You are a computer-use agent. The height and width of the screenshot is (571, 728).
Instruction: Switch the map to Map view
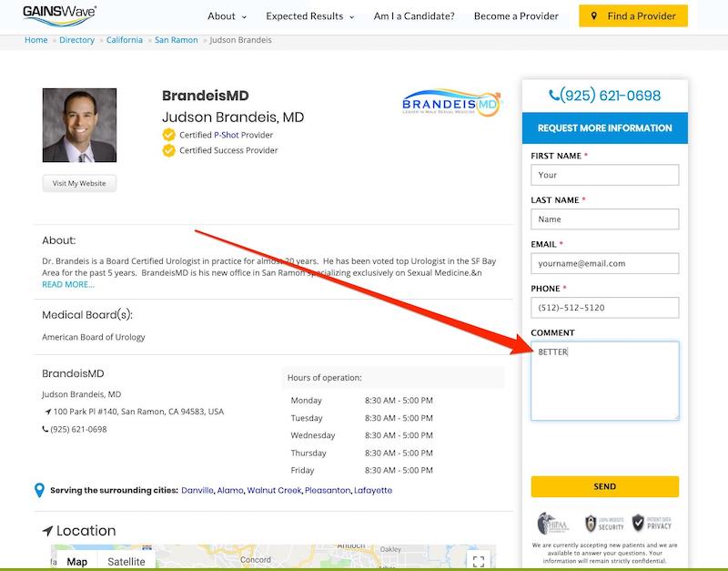[77, 562]
